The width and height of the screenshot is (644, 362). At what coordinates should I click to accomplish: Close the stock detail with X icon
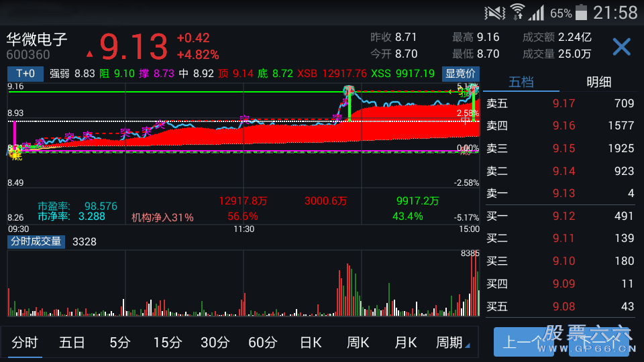coord(621,47)
